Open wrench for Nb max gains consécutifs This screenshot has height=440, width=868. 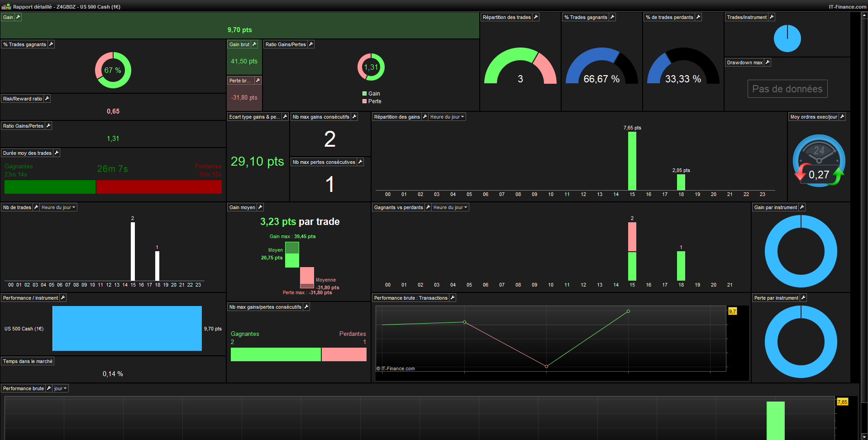[354, 117]
